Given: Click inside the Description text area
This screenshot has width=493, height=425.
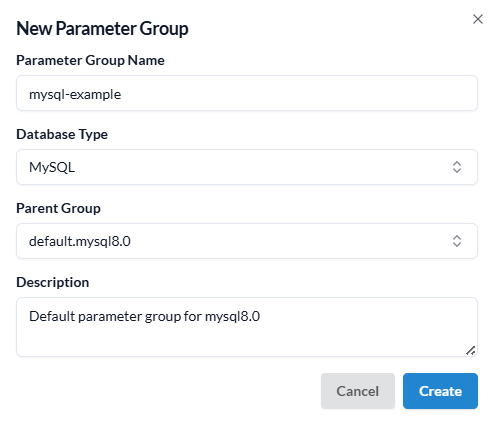Looking at the screenshot, I should coord(247,327).
